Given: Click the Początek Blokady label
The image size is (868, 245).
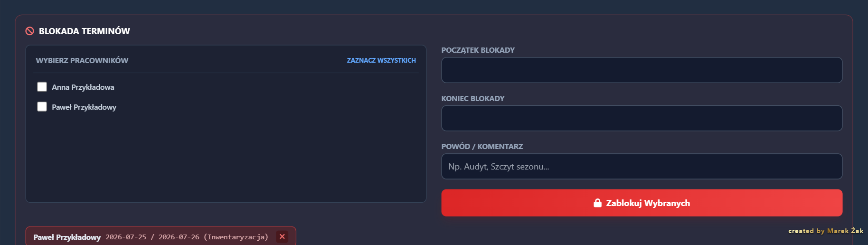Looking at the screenshot, I should (x=478, y=50).
